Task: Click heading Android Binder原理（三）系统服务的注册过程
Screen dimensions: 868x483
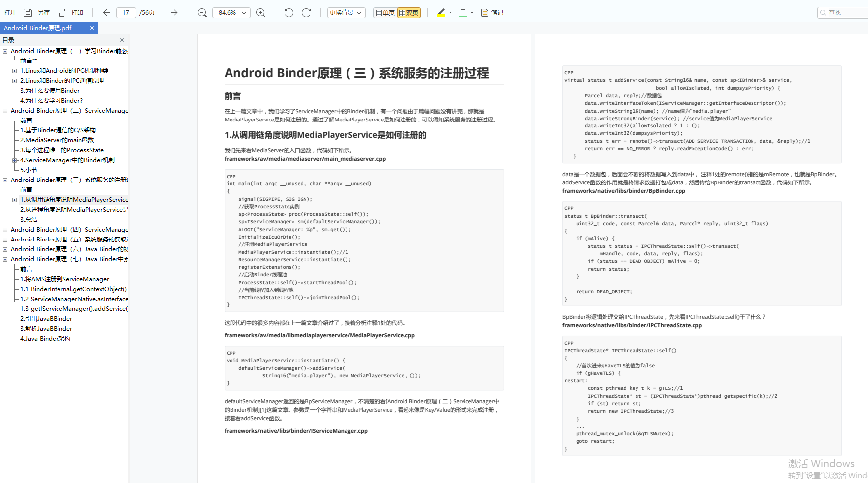Action: pyautogui.click(x=356, y=73)
